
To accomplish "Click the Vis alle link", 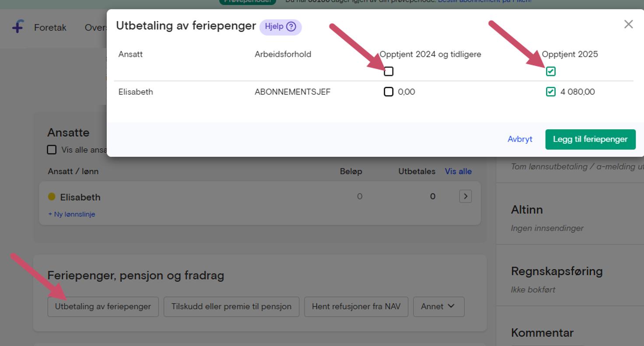I will (x=458, y=171).
